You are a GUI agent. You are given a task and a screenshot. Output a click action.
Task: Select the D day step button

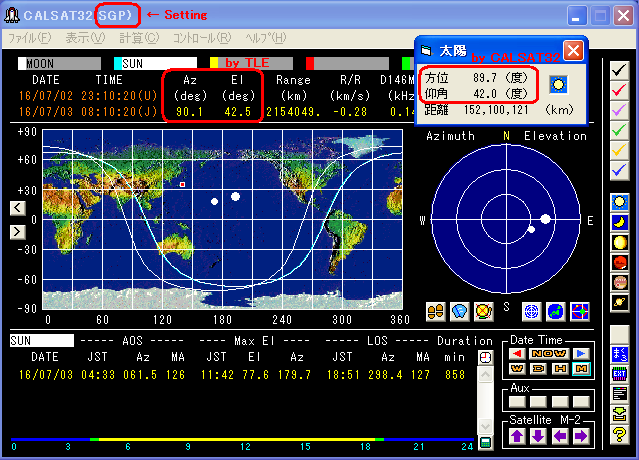[538, 369]
